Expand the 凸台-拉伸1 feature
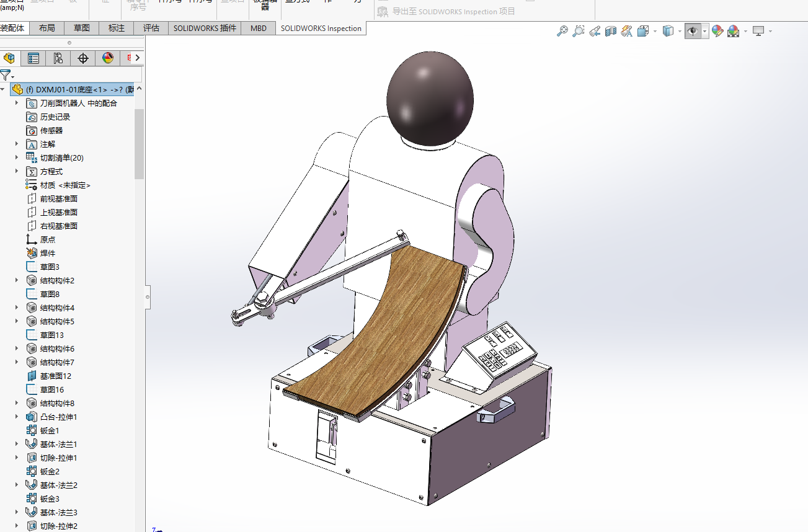This screenshot has height=532, width=808. pos(17,417)
